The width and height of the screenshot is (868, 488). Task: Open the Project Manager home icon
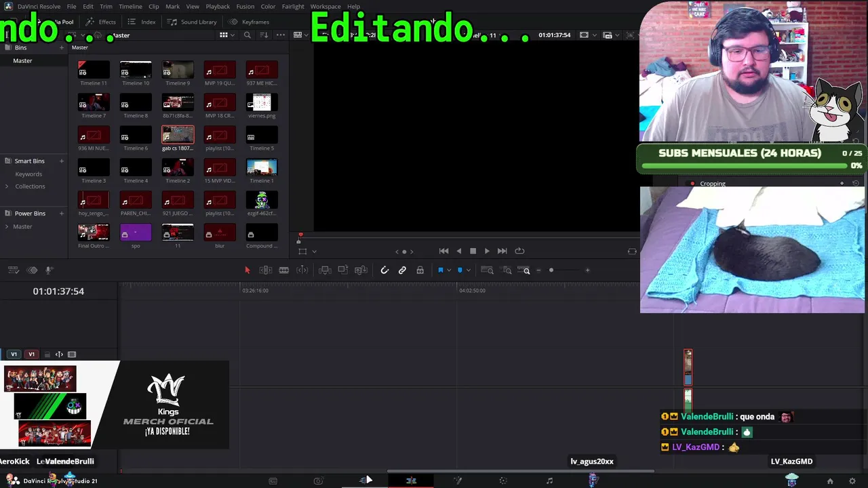(830, 481)
